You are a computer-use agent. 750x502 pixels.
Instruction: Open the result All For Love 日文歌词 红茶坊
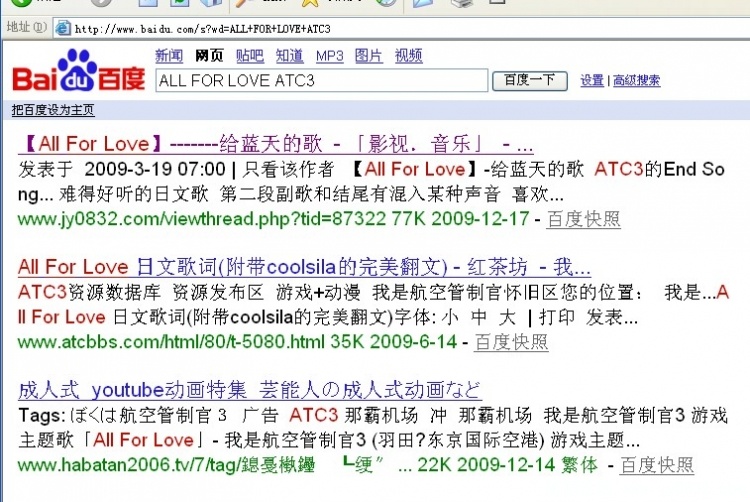pyautogui.click(x=304, y=267)
